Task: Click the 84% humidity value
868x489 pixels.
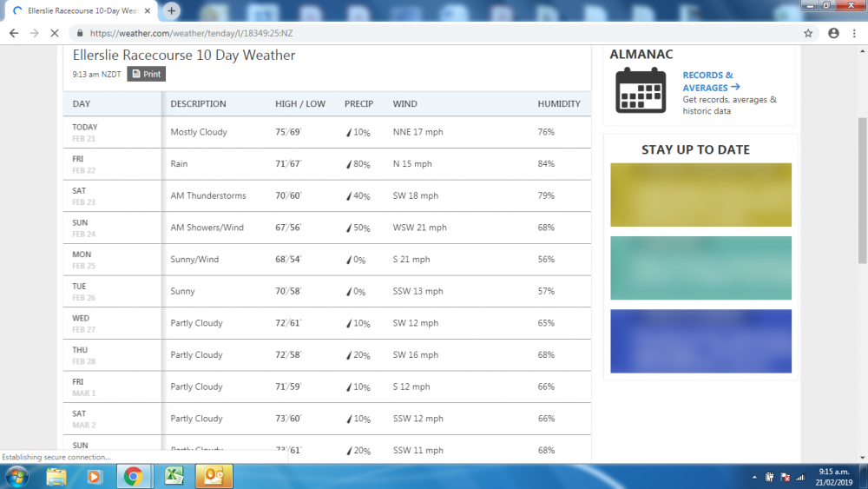Action: click(546, 164)
